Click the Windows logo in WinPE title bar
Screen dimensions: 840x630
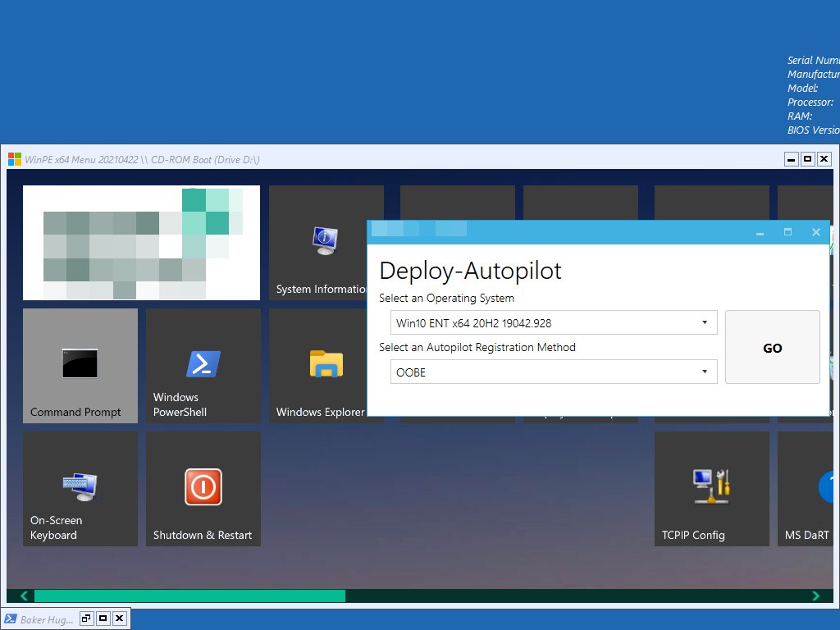[15, 159]
